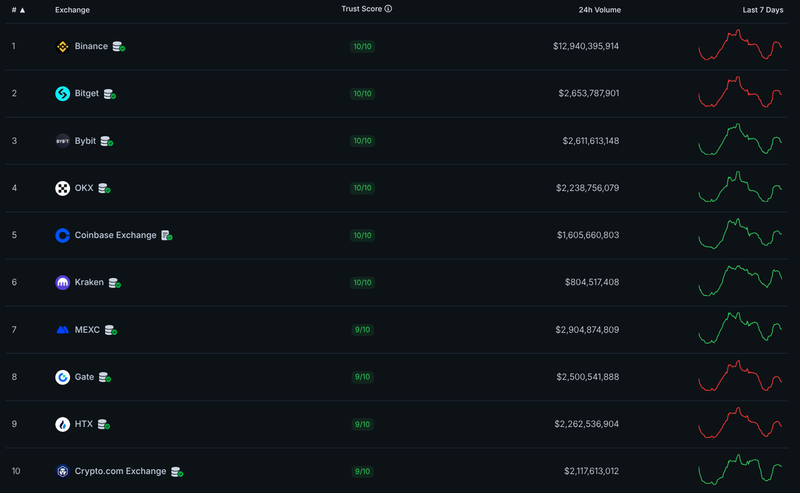Click the reserves badge next to Crypto.com Exchange

[x=177, y=472]
